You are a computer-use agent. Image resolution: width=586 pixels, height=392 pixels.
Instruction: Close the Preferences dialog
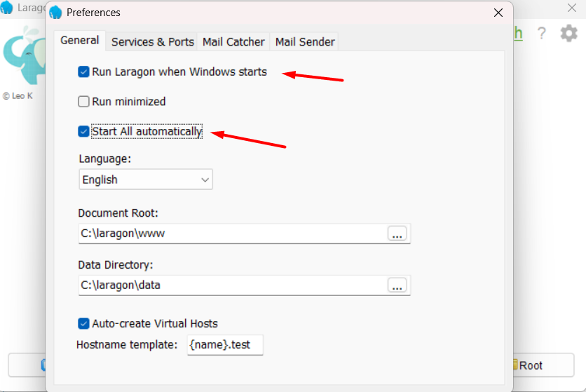click(x=498, y=13)
